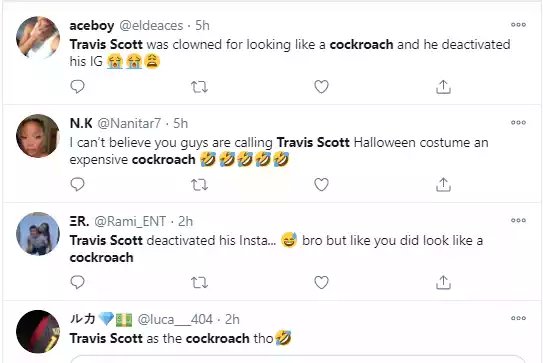The width and height of the screenshot is (543, 363).
Task: Open more options on @luca___404 tweet
Action: coord(518,318)
